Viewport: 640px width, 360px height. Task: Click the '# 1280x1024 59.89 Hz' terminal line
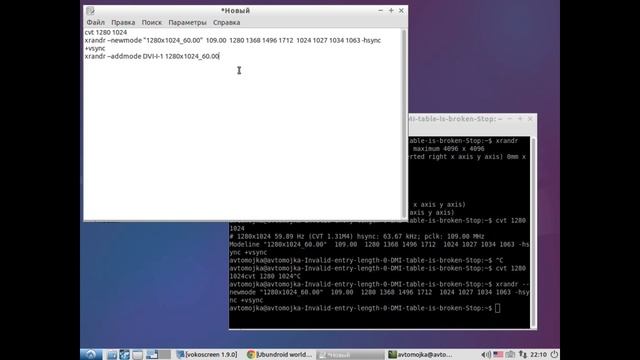tap(357, 236)
